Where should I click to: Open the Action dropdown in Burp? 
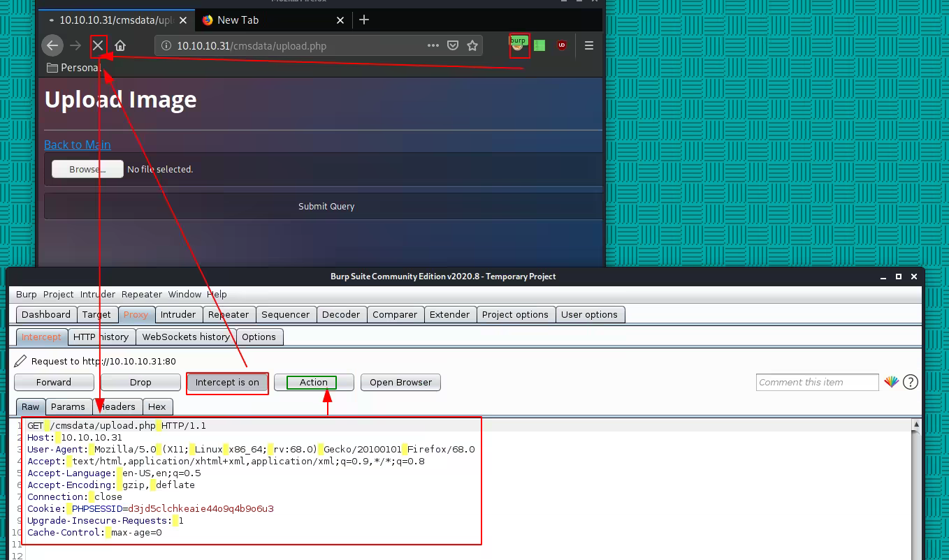pos(313,382)
